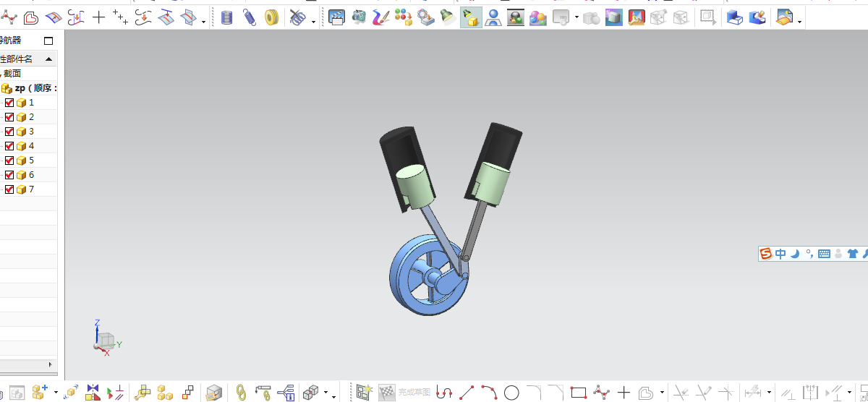Uncheck the checkbox for component 1
868x402 pixels.
coord(9,103)
